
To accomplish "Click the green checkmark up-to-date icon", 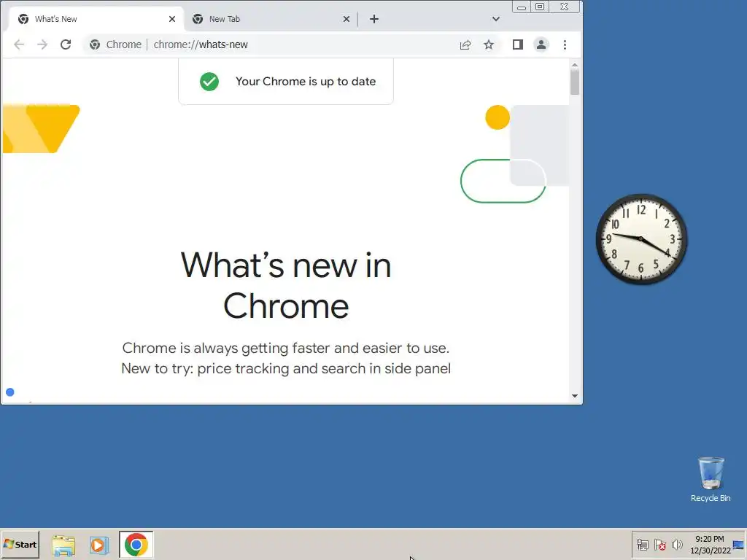I will [209, 82].
